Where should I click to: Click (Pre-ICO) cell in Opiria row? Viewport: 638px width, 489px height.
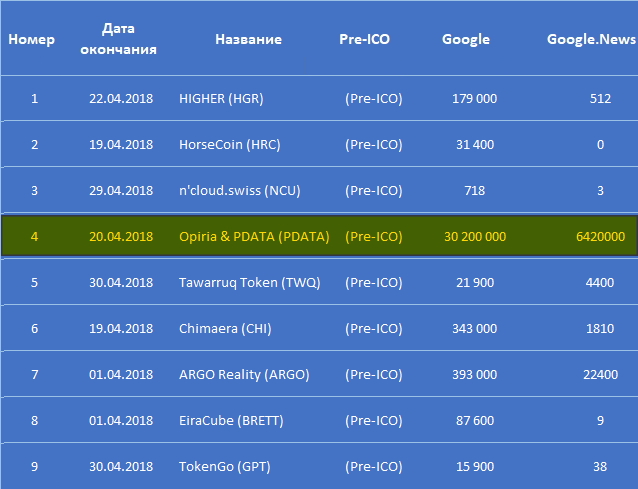pyautogui.click(x=374, y=236)
